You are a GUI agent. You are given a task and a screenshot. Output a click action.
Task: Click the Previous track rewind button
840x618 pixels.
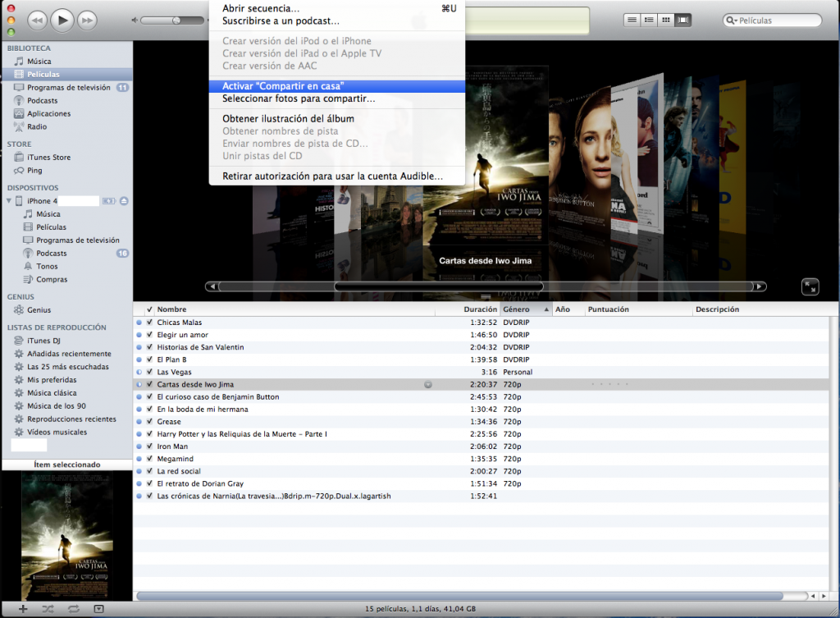[37, 21]
